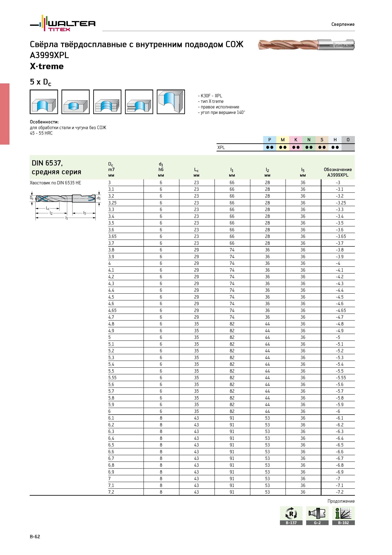Select the through-hole half-section application pictogram
Image resolution: width=392 pixels, height=555 pixels.
point(44,102)
